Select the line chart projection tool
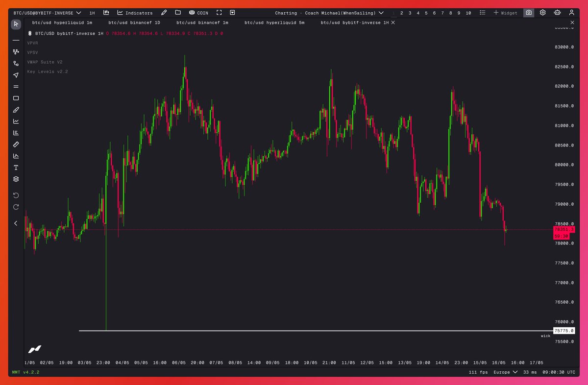Image resolution: width=588 pixels, height=385 pixels. pos(16,121)
